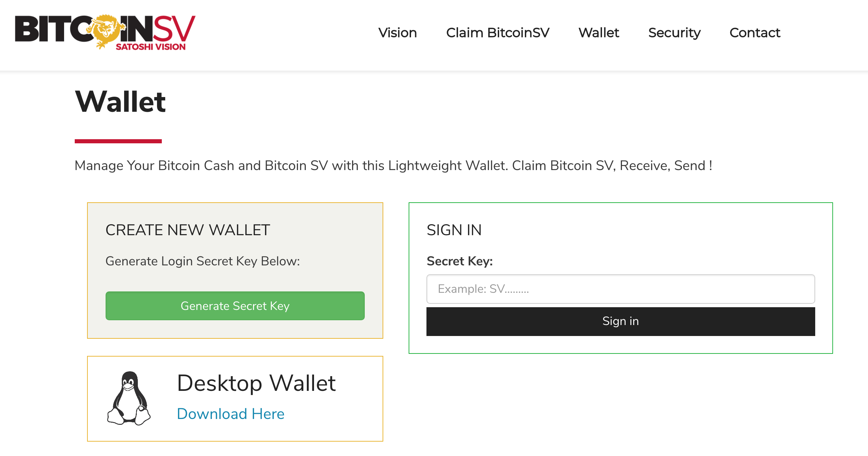Click the green Generate Secret Key control
Viewport: 868px width, 456px height.
235,306
